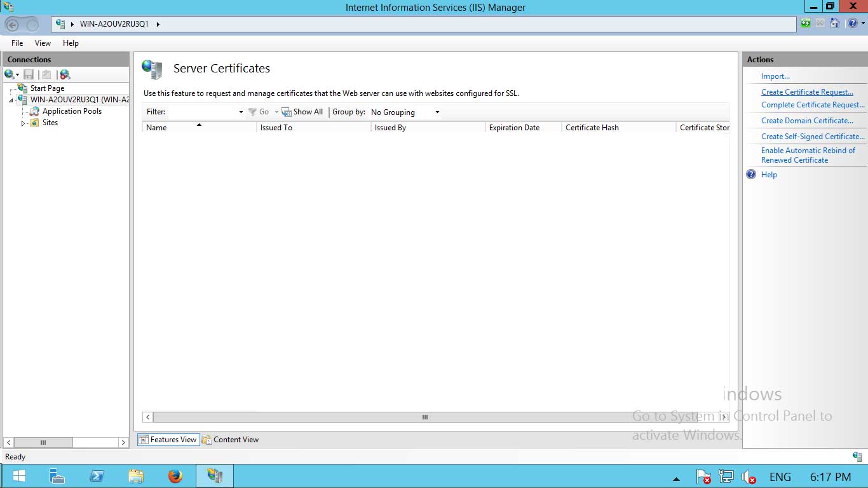Open Server Manager from the taskbar
Screen dimensions: 868x488
pos(57,476)
